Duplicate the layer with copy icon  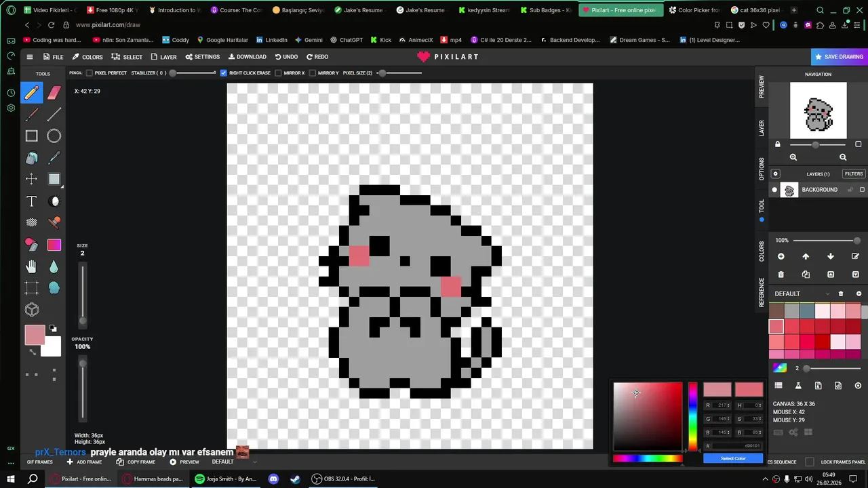pos(806,274)
